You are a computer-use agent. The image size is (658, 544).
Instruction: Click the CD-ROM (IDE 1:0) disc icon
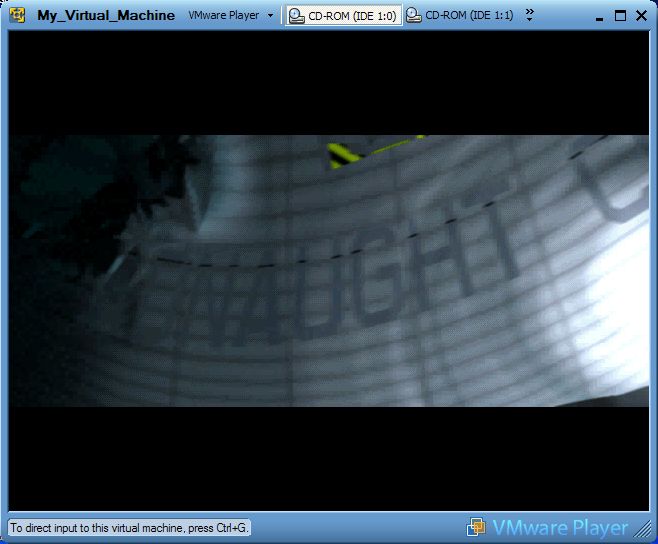(x=297, y=16)
